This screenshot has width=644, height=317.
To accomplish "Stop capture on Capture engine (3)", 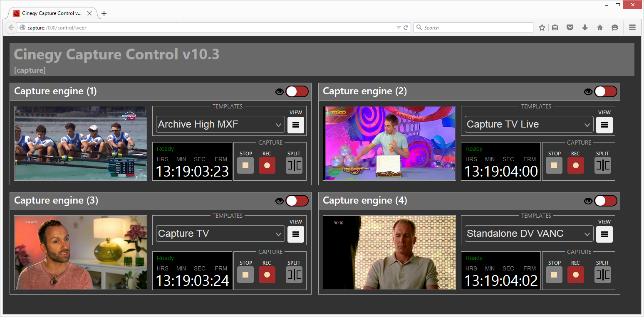I will (245, 275).
